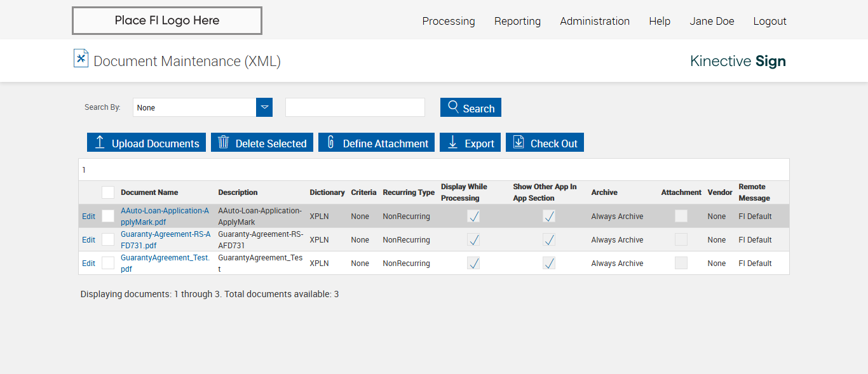The width and height of the screenshot is (868, 374).
Task: Click the Logout link
Action: click(770, 21)
